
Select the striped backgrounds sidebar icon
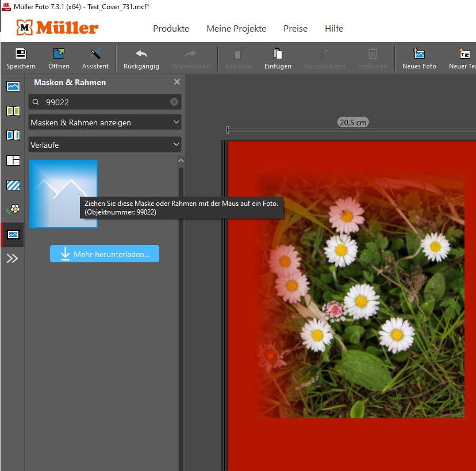(13, 185)
